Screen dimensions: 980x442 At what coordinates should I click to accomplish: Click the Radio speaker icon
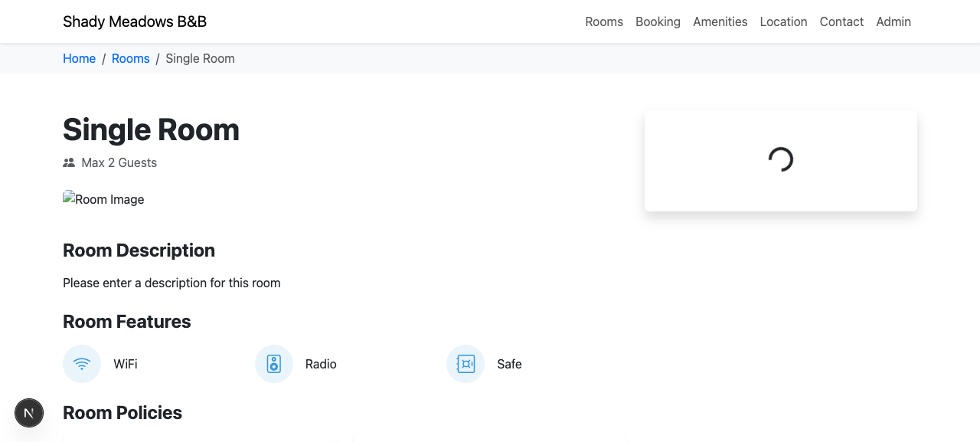coord(274,364)
